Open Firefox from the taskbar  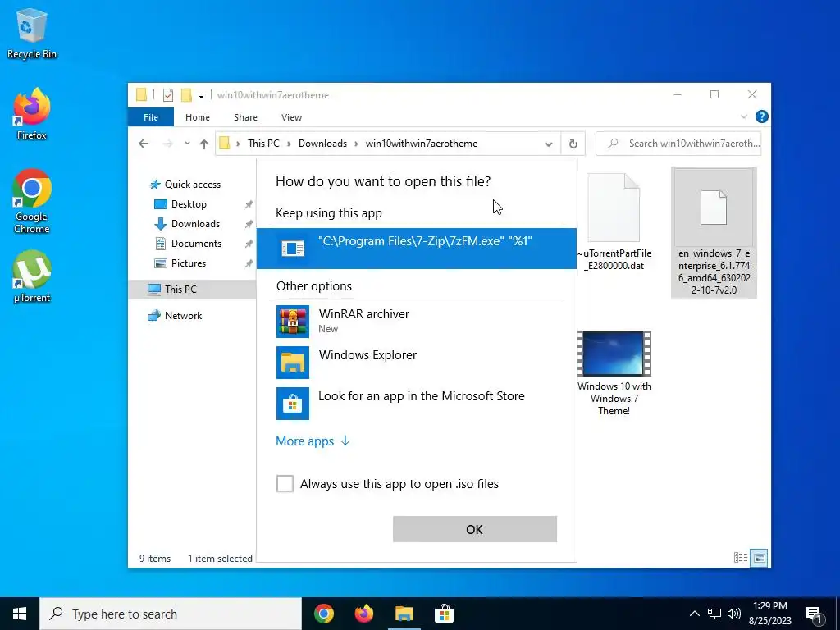363,614
